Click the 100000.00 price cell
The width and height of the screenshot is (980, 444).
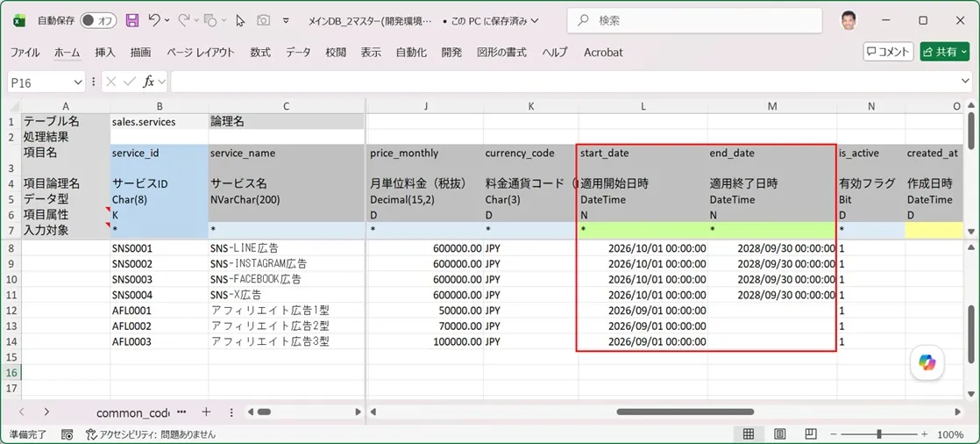coord(426,341)
